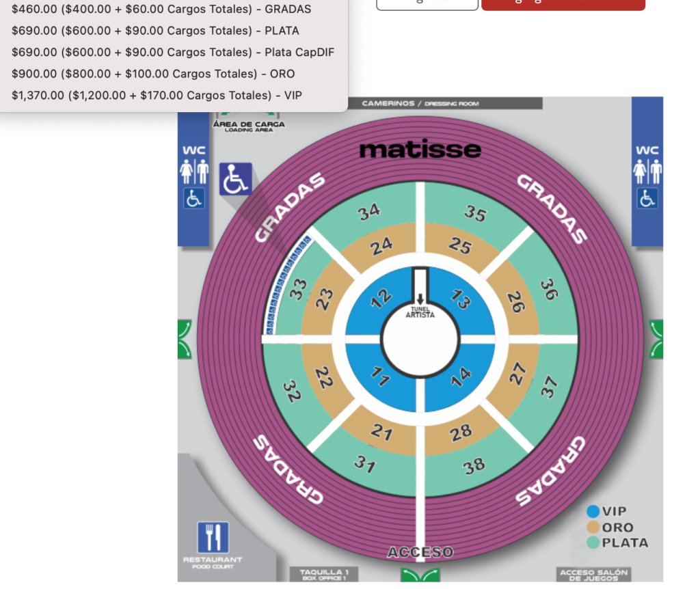700x589 pixels.
Task: Click the right WC restroom people icon
Action: (x=647, y=172)
